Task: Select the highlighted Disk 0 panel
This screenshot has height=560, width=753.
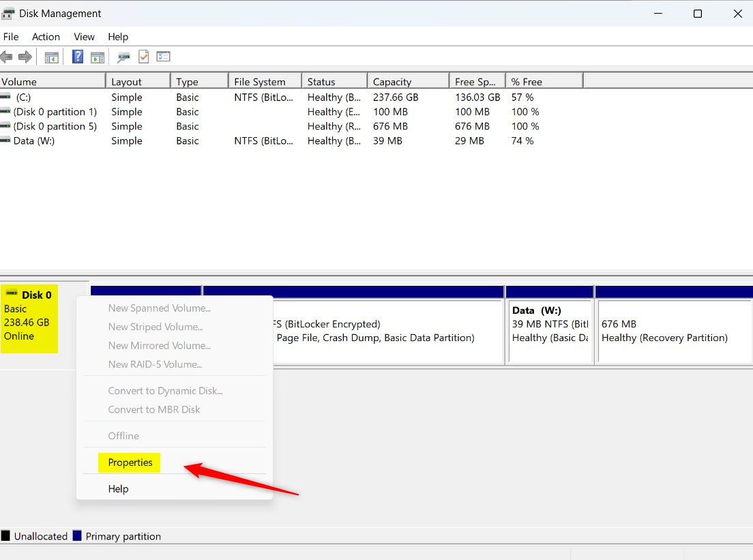Action: [30, 319]
